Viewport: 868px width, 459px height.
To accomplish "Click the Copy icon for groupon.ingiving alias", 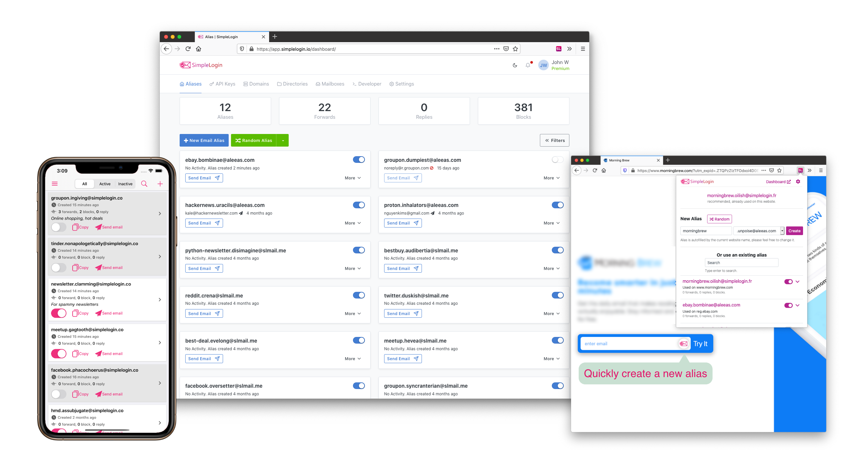I will pos(75,227).
